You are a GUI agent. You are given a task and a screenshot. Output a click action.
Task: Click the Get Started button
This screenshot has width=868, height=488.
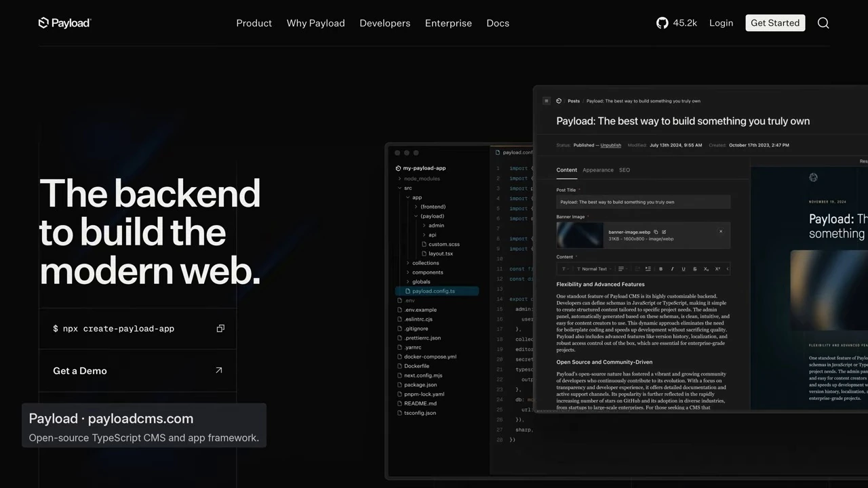click(x=775, y=23)
